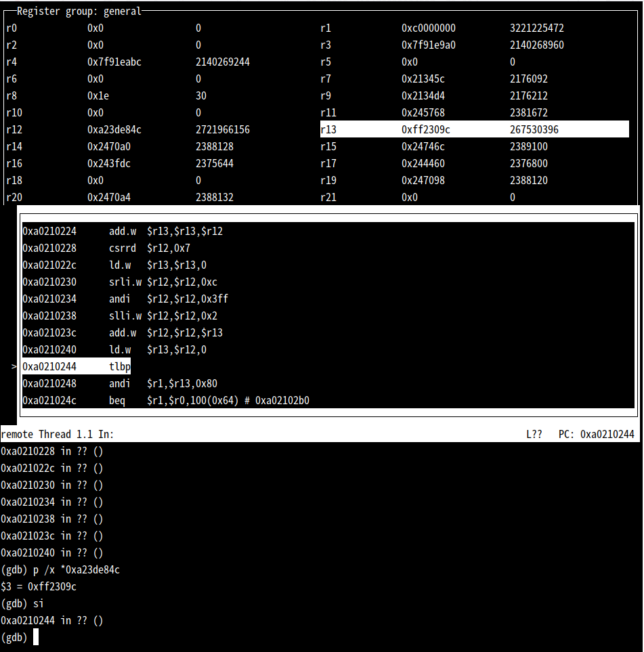Click r20 hex value 0x2470a4
Image resolution: width=644 pixels, height=652 pixels.
click(108, 197)
